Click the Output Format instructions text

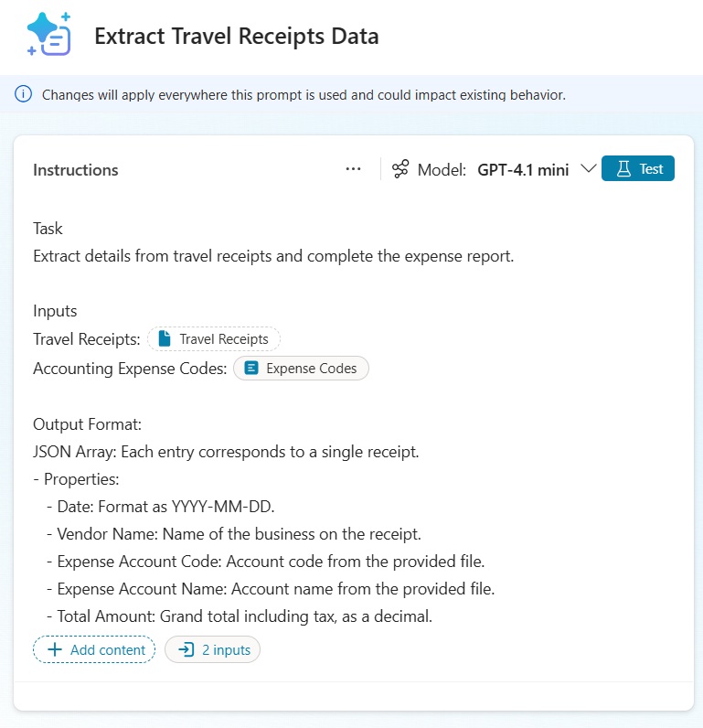[x=88, y=424]
